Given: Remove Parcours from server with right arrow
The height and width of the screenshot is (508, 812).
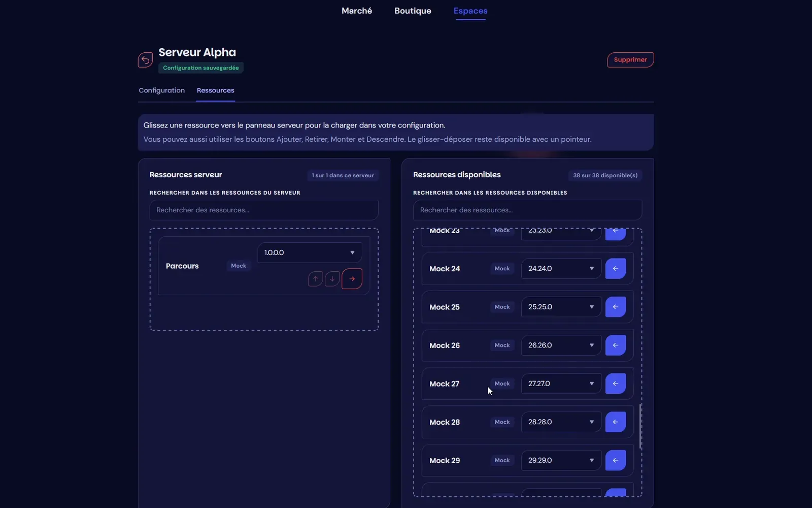Looking at the screenshot, I should coord(352,279).
